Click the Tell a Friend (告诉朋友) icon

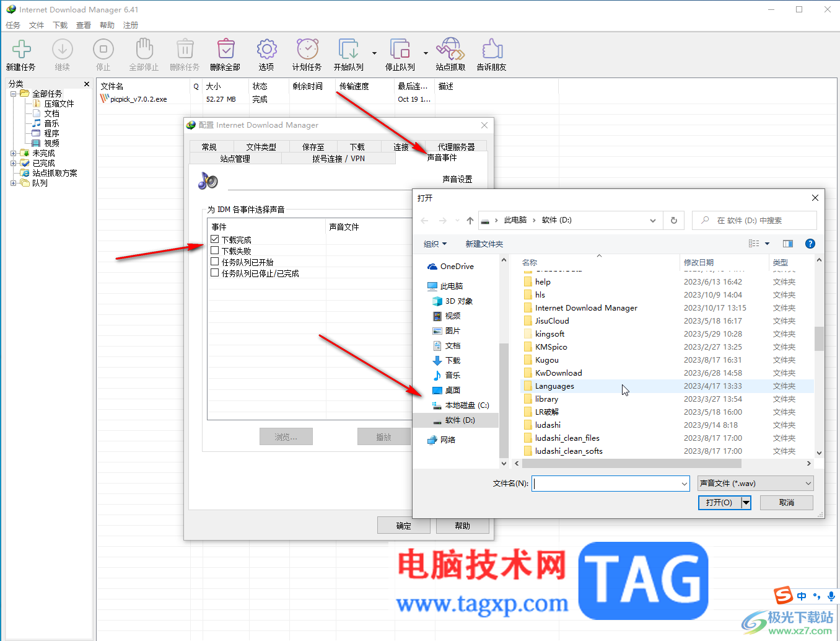click(492, 49)
